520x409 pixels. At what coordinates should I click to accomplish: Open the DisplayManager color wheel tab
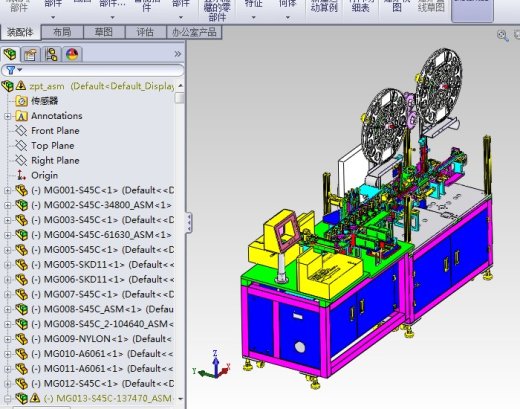click(x=72, y=54)
